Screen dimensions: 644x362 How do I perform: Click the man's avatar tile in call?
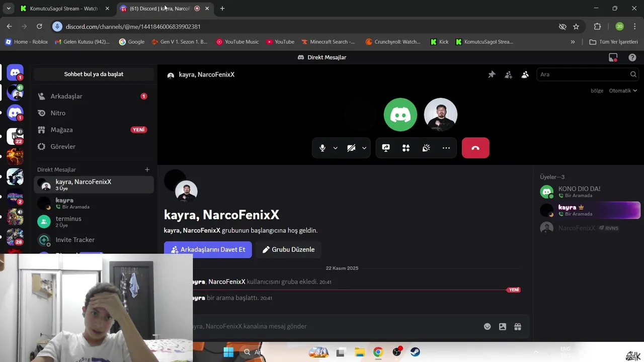click(x=441, y=115)
